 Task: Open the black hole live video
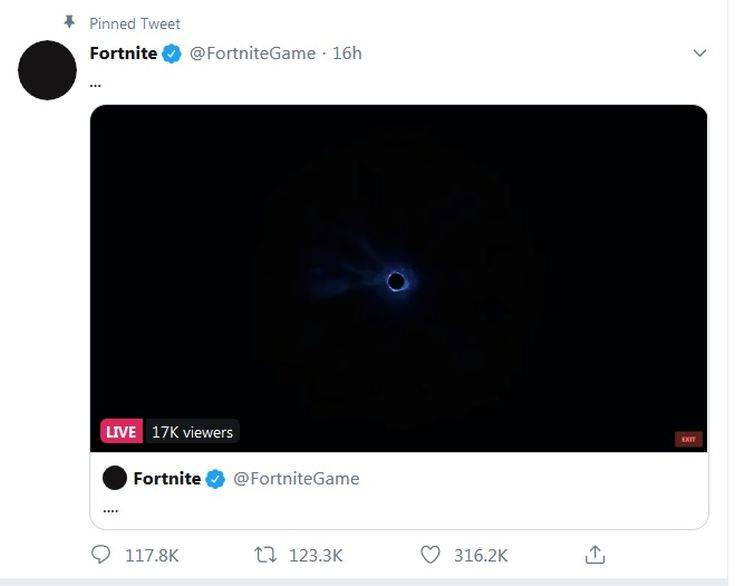tap(398, 278)
